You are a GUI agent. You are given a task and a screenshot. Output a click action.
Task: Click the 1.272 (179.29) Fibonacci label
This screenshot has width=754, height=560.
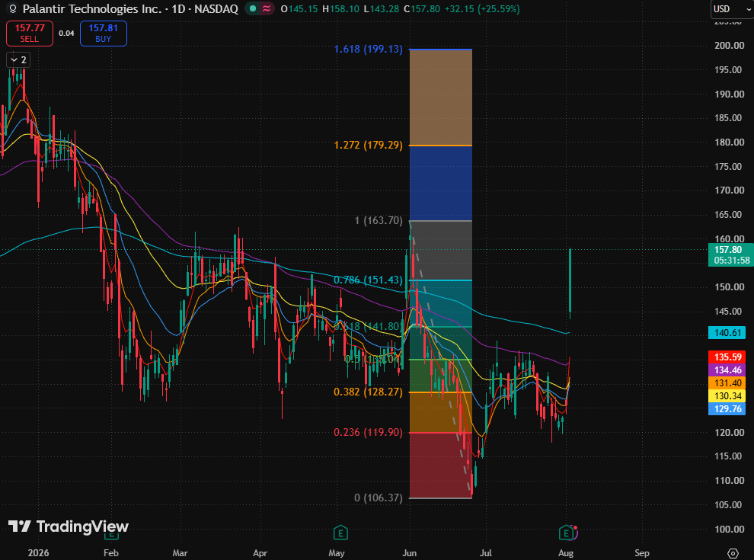coord(369,145)
